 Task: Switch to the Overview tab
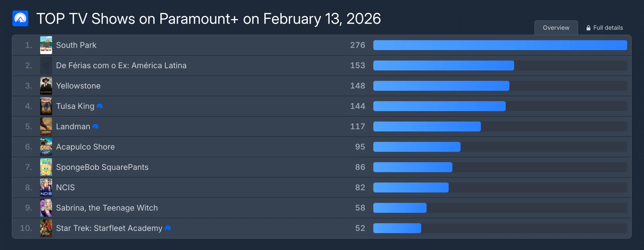click(x=556, y=28)
